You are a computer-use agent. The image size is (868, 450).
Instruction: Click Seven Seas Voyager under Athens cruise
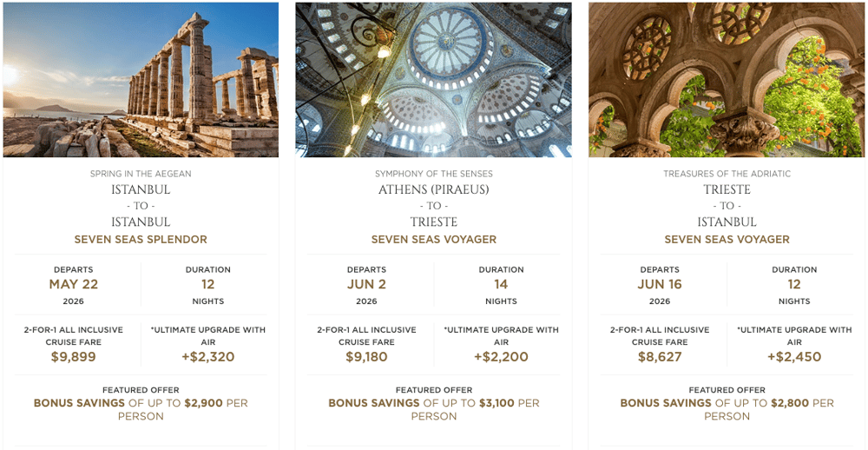coord(433,240)
